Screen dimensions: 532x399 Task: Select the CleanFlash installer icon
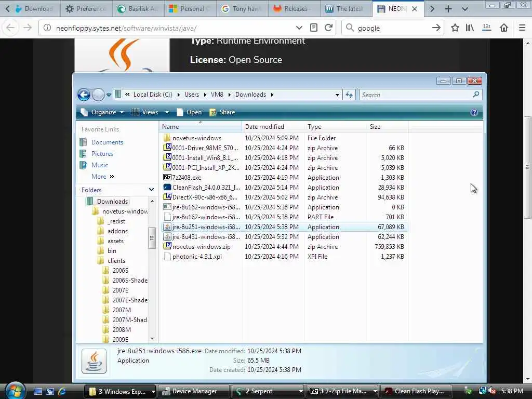tap(167, 187)
